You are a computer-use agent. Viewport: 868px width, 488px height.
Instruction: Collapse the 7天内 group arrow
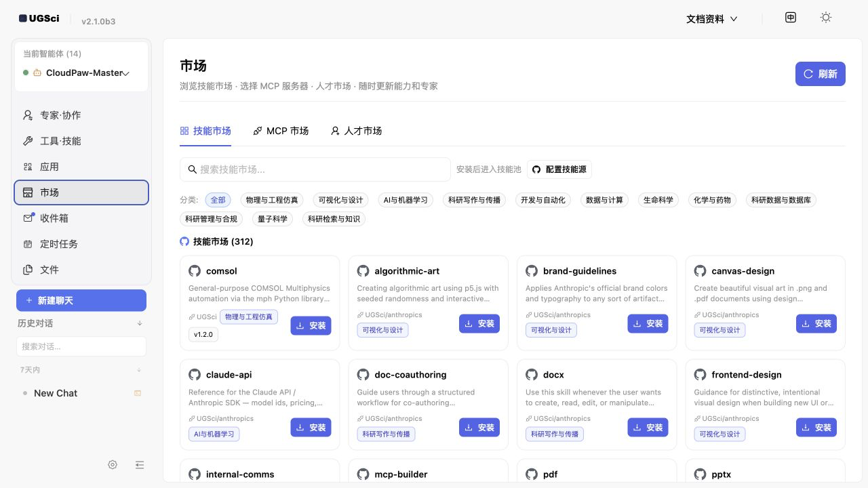139,370
